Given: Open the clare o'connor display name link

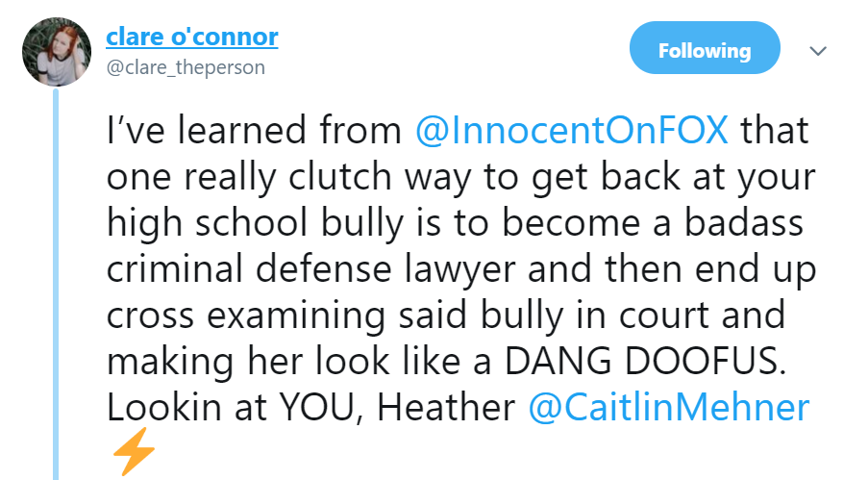Looking at the screenshot, I should [191, 38].
